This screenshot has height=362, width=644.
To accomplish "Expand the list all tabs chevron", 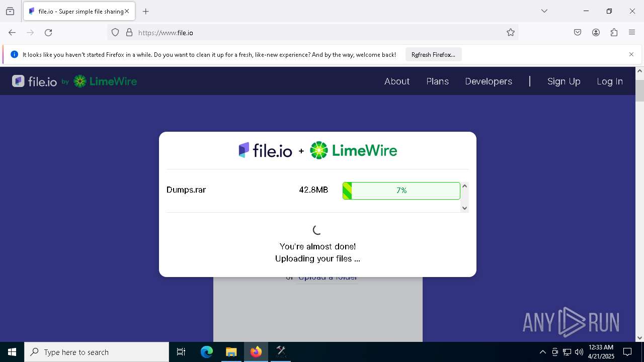I will click(x=544, y=11).
